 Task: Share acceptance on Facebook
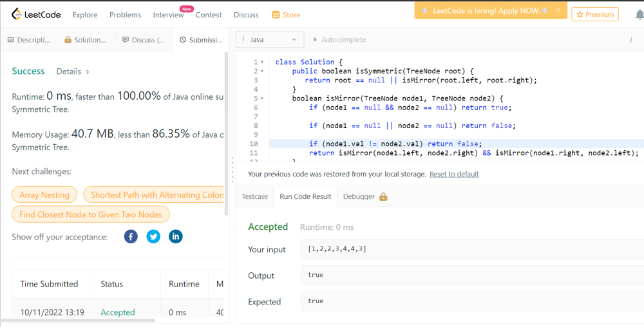[x=131, y=237]
